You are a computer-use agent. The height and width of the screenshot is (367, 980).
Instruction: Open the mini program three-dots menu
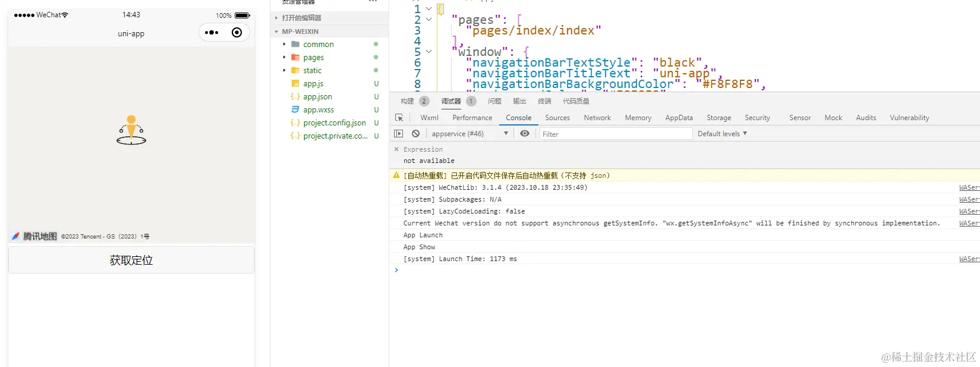click(212, 33)
